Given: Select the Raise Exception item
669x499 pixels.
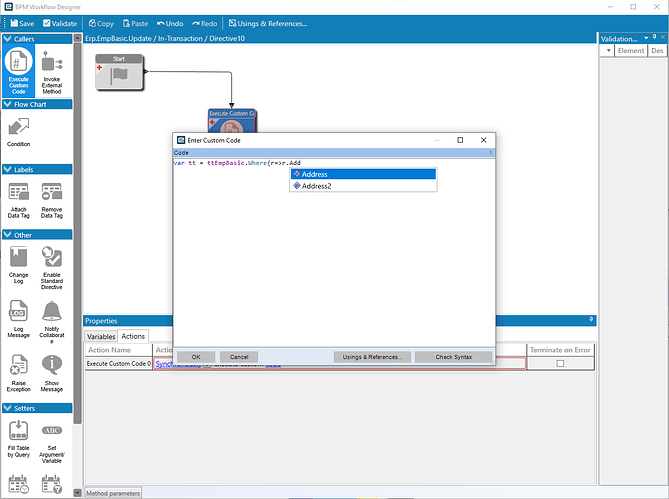Looking at the screenshot, I should tap(18, 373).
